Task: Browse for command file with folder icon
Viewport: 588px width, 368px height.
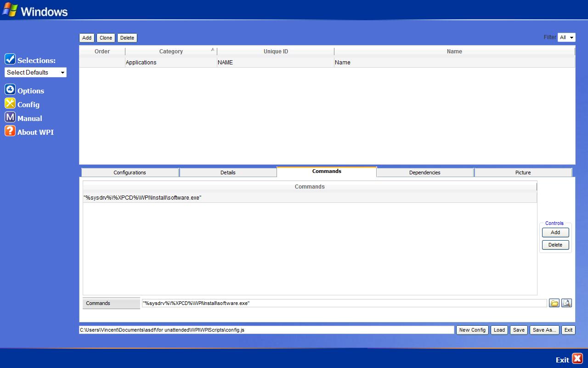Action: click(554, 303)
